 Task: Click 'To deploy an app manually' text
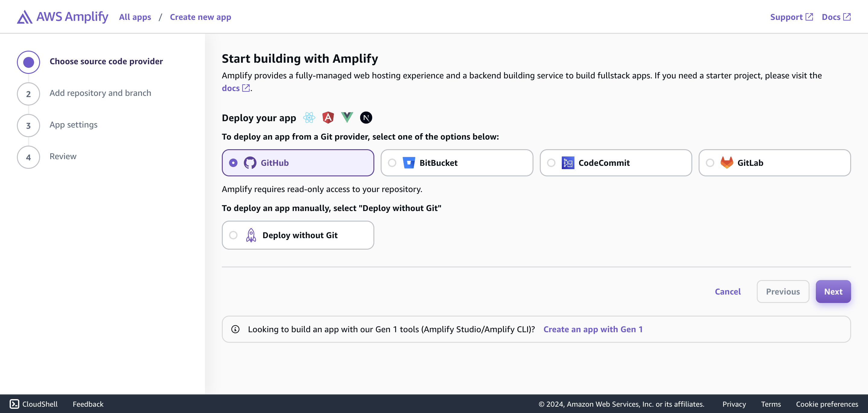tap(332, 208)
